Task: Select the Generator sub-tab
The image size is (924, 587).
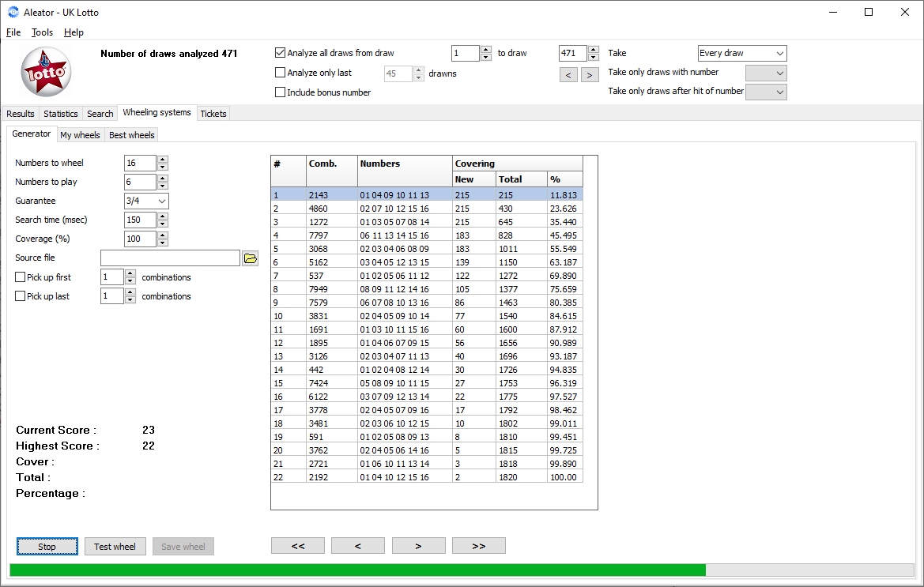Action: (x=32, y=134)
